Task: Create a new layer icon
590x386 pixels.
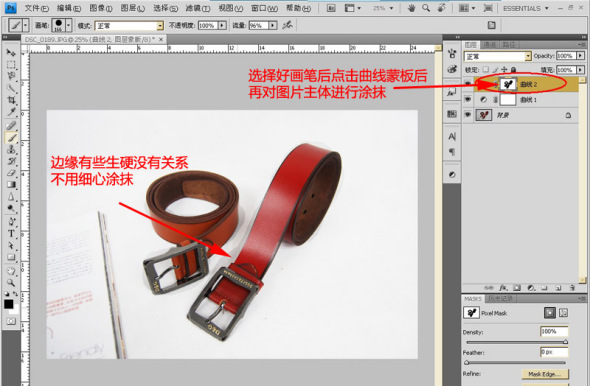Action: click(558, 288)
